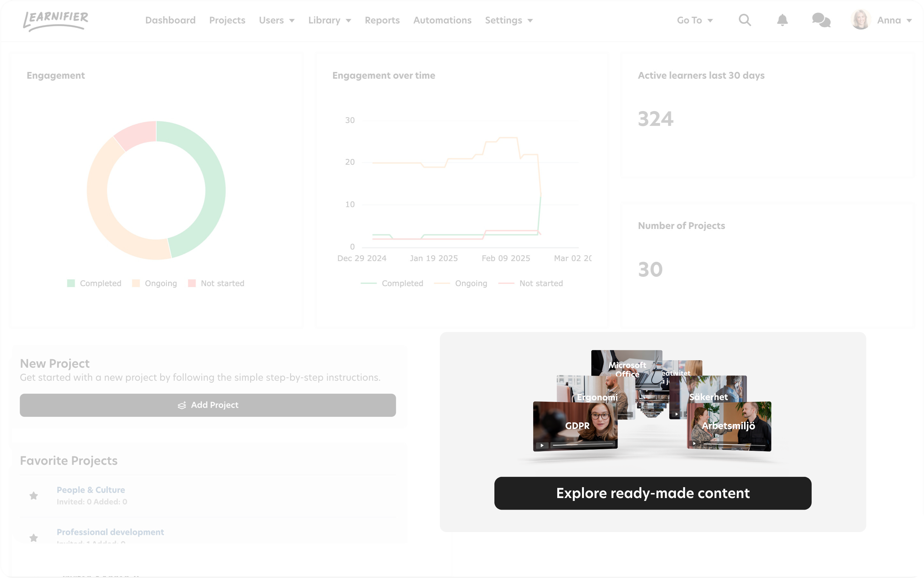Toggle Not started line in time legend
924x578 pixels.
point(531,283)
